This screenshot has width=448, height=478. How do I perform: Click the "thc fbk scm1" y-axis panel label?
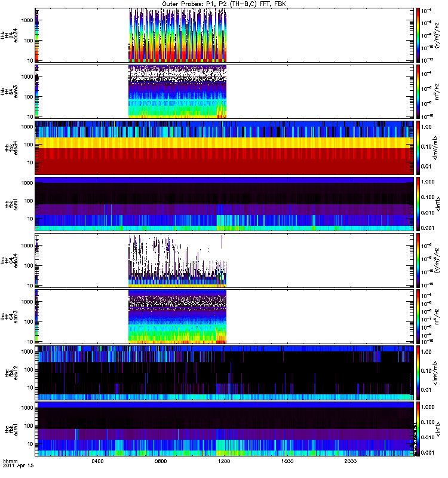click(x=11, y=429)
